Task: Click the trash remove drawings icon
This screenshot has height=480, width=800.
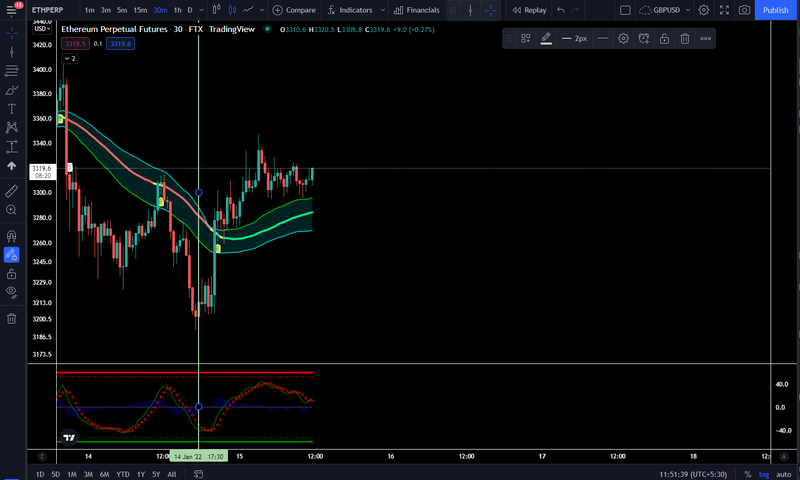Action: (x=11, y=319)
